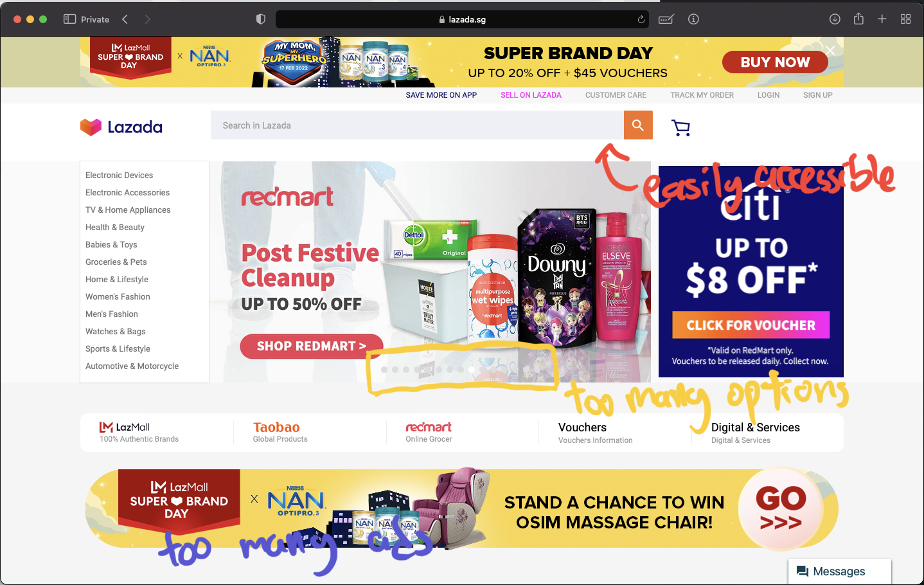Click SHOP REDMART button on banner
This screenshot has width=924, height=585.
pos(312,346)
